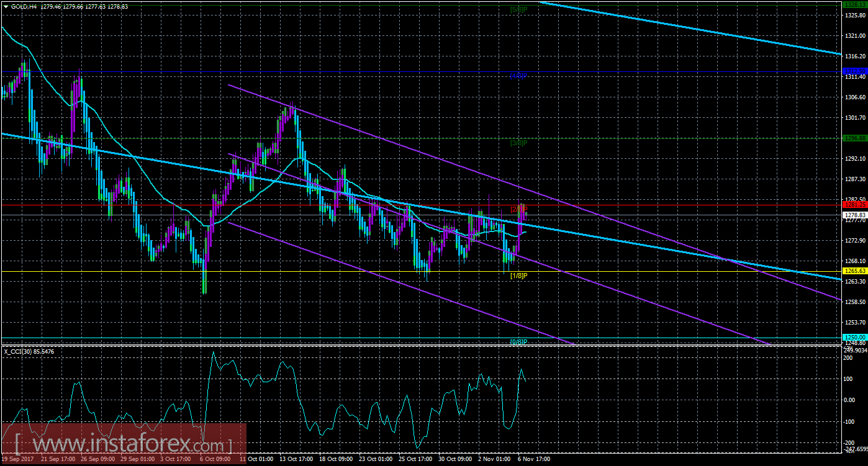Click the GOLD,H4 symbol title text
Image resolution: width=868 pixels, height=466 pixels.
(x=25, y=6)
